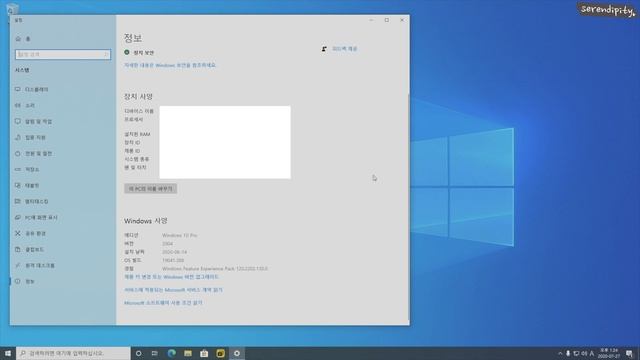The image size is (640, 360).
Task: Open the taskbar clock and date
Action: [609, 353]
